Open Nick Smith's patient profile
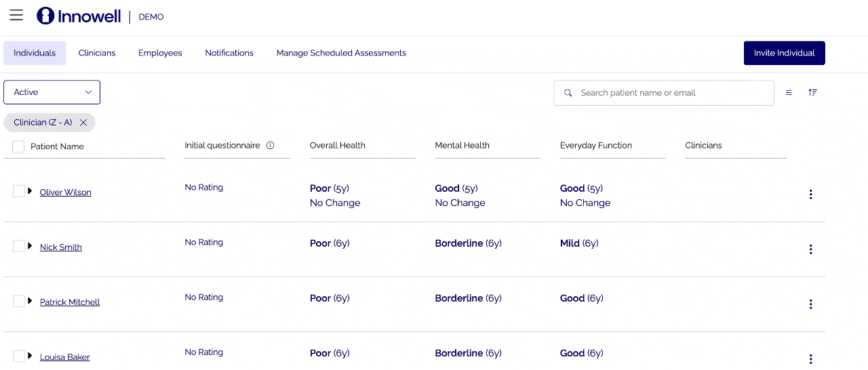Screen dimensions: 868x370 pos(61,247)
